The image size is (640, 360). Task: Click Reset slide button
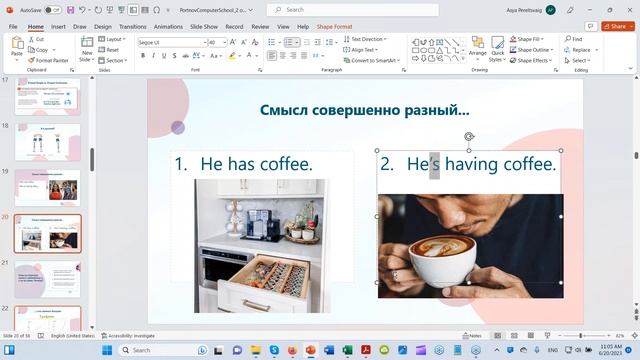click(x=109, y=50)
